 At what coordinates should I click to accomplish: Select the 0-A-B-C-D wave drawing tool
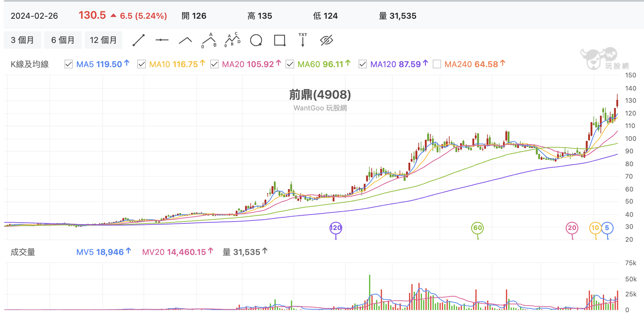tap(232, 40)
